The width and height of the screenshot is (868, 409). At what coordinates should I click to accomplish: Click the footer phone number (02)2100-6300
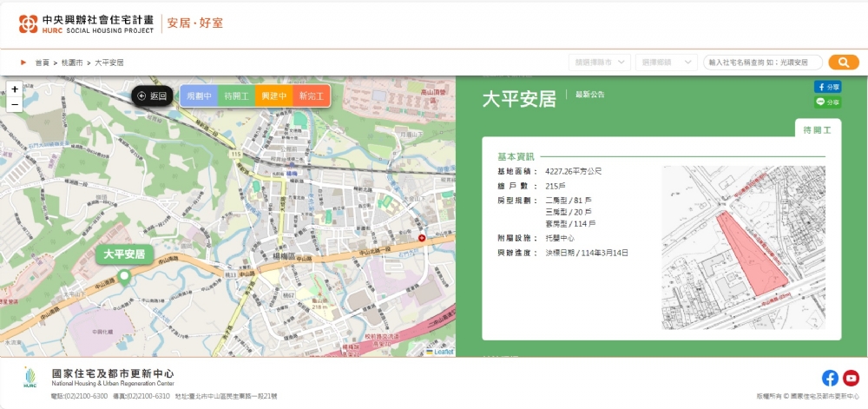point(86,396)
